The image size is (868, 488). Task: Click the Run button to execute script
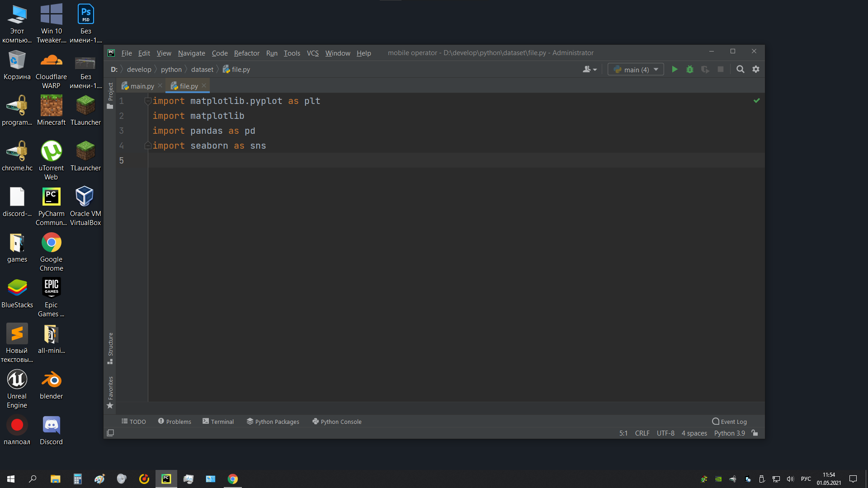coord(674,69)
